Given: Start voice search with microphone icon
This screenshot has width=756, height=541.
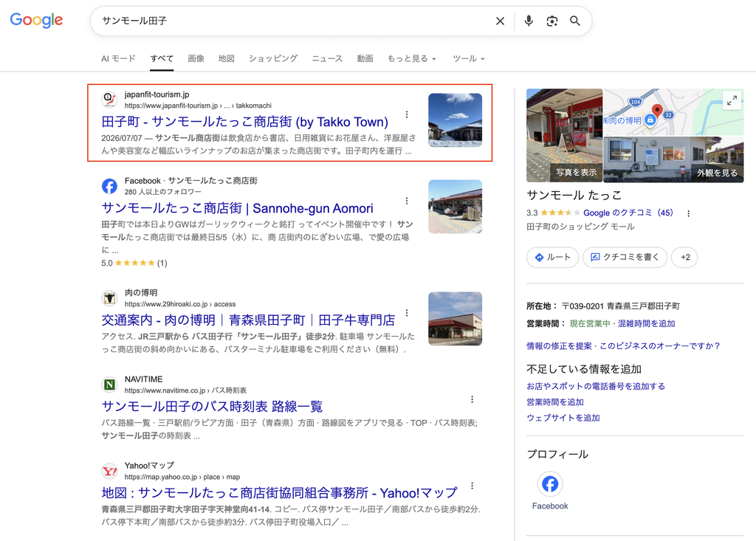Looking at the screenshot, I should tap(529, 21).
